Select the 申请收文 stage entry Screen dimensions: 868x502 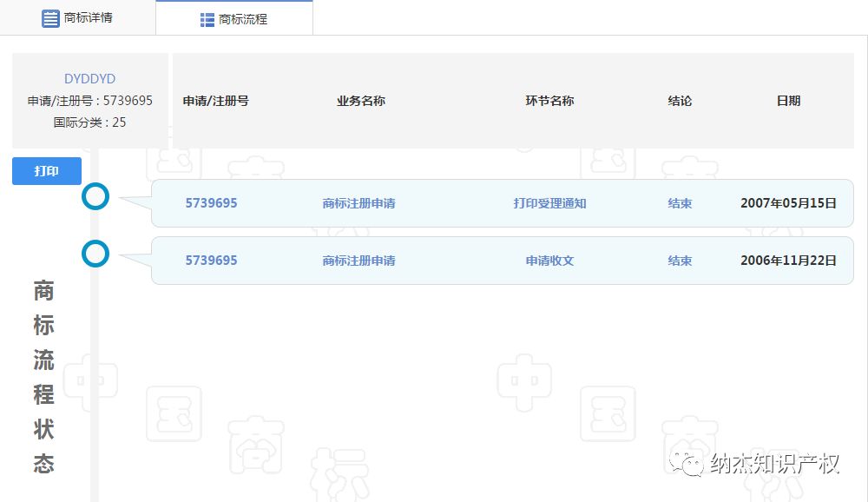pyautogui.click(x=549, y=260)
